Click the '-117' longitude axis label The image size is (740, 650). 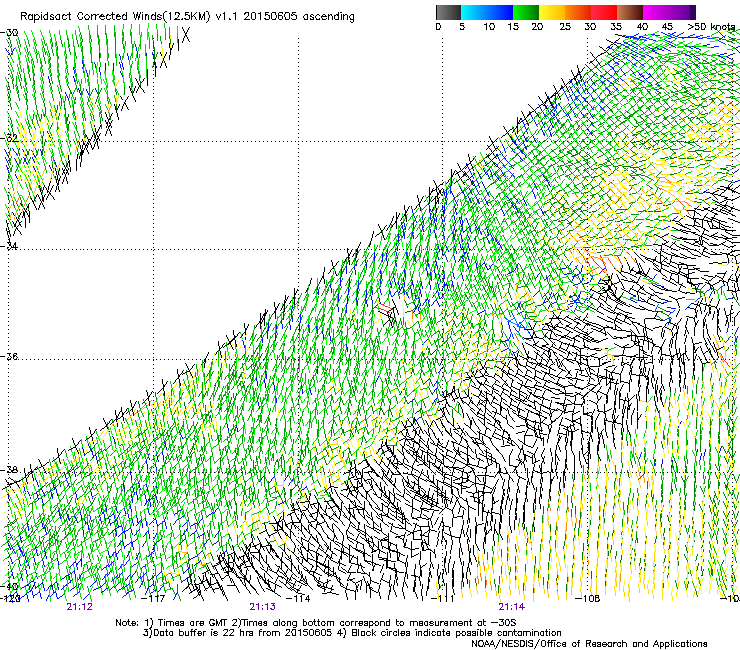click(153, 599)
